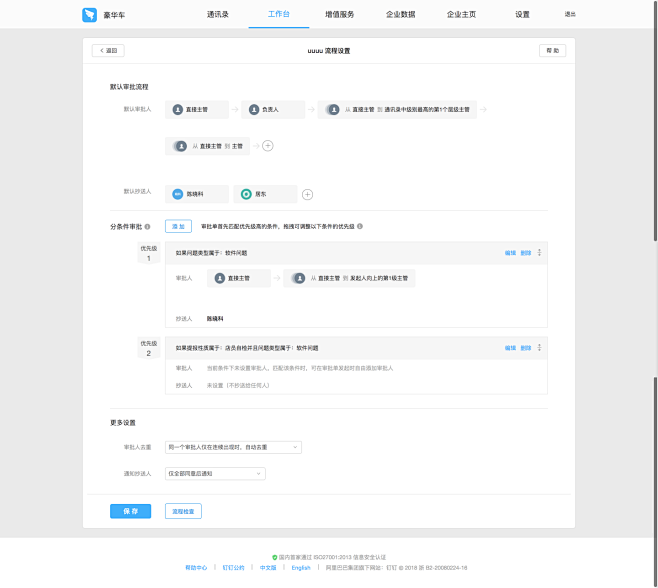The width and height of the screenshot is (658, 588).
Task: Click 添加 to add a condition
Action: click(x=178, y=226)
